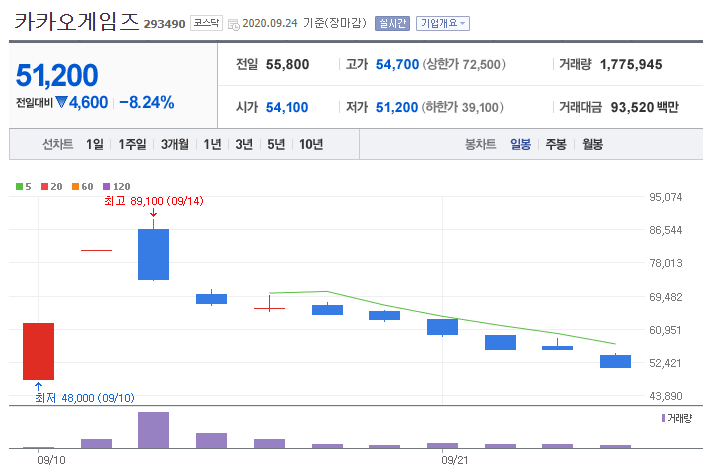Click the 거래량 volume legend marker
Screen dimensions: 703x471
coord(662,417)
